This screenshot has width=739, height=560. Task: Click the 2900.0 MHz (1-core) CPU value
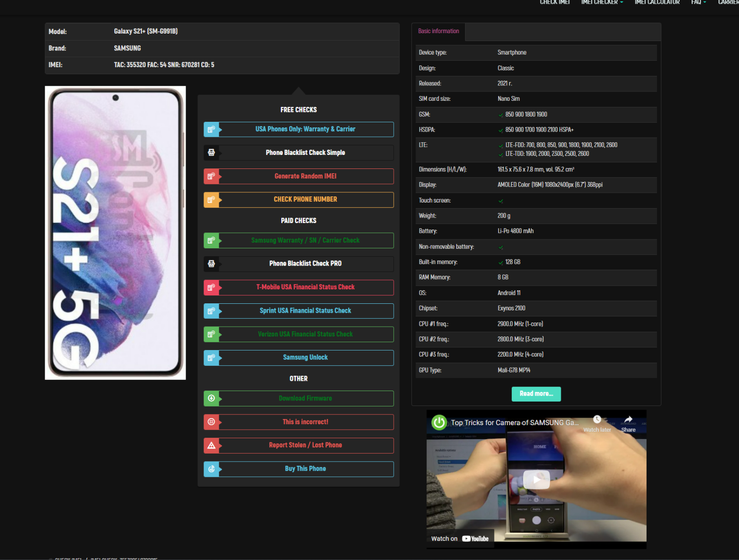click(x=520, y=324)
